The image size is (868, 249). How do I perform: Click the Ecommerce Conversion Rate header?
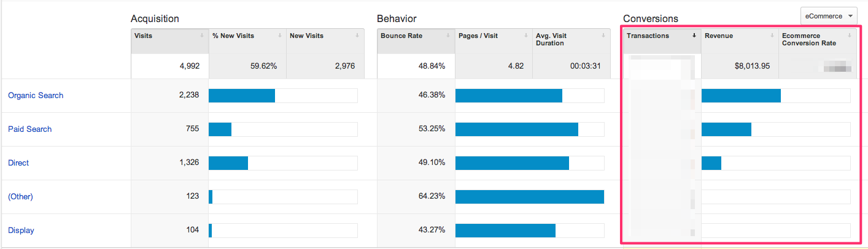(809, 39)
